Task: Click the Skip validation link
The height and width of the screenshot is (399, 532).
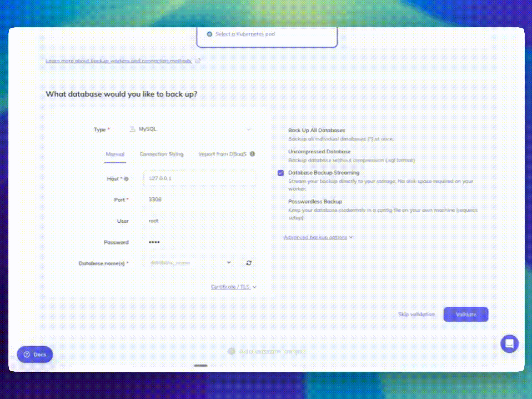Action: [x=416, y=315]
